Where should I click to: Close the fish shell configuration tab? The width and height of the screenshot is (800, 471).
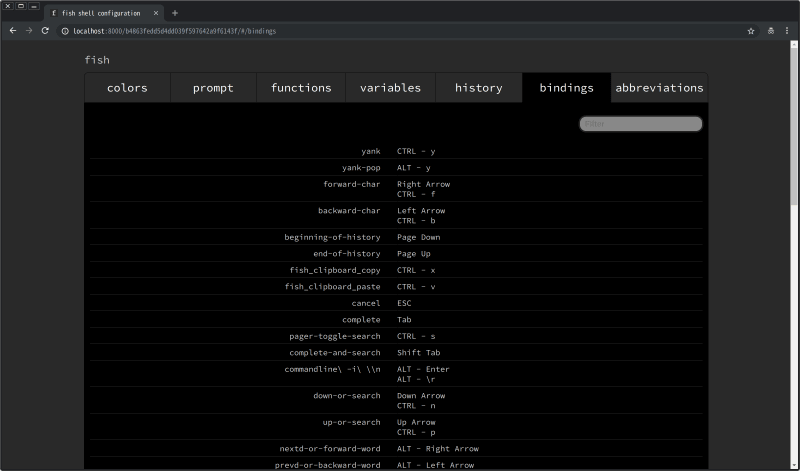point(156,13)
